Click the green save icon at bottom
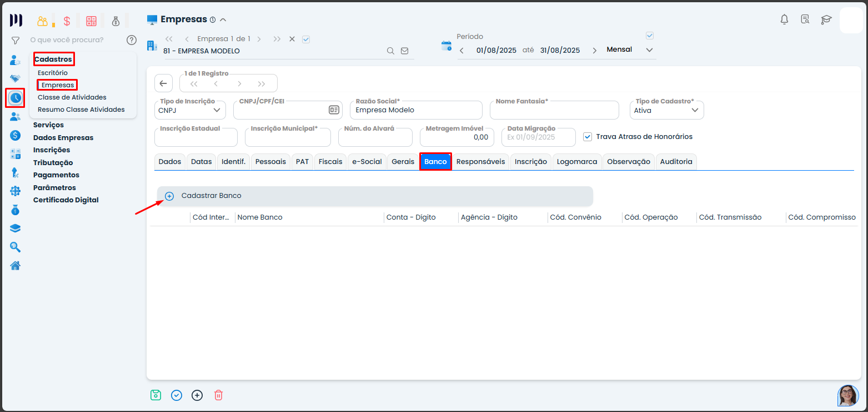The height and width of the screenshot is (412, 868). coord(155,395)
